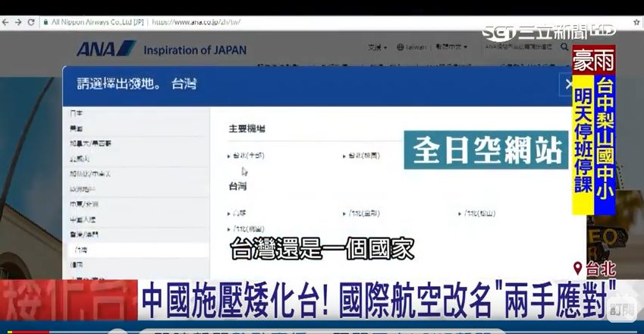Image resolution: width=644 pixels, height=334 pixels.
Task: View site info via the lock icon
Action: [x=46, y=22]
